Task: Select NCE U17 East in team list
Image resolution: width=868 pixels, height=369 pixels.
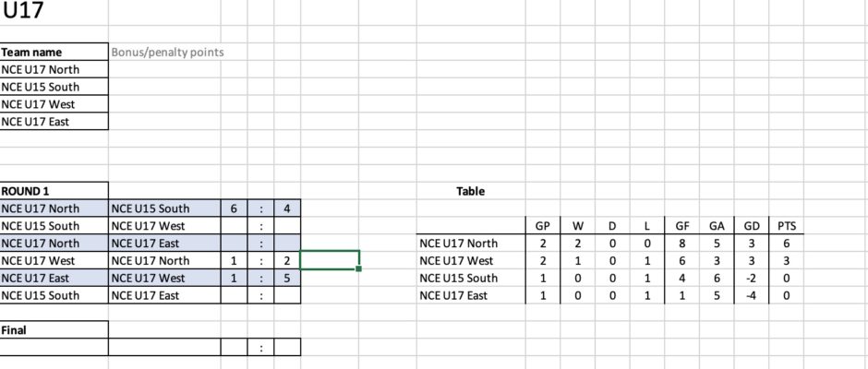Action: (54, 122)
